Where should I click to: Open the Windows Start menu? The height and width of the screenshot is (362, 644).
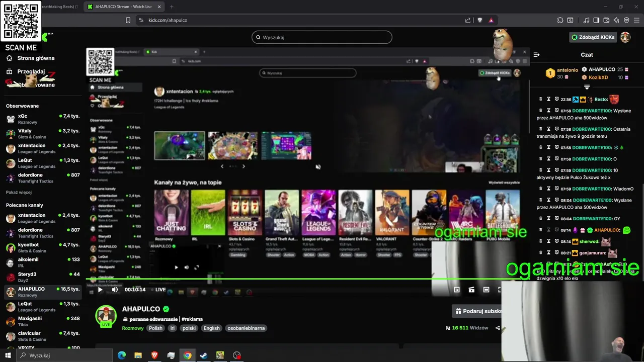[x=8, y=355]
